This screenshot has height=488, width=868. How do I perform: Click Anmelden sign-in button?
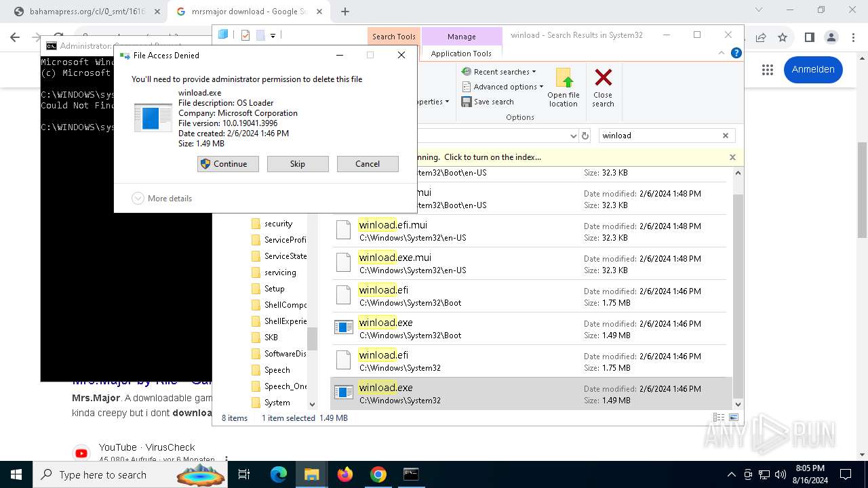pos(813,69)
